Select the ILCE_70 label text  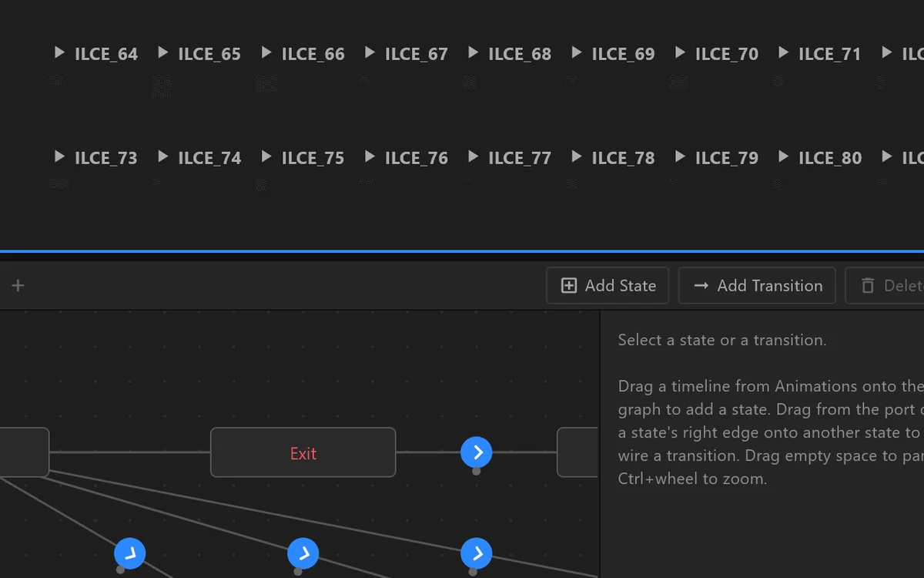(x=727, y=54)
